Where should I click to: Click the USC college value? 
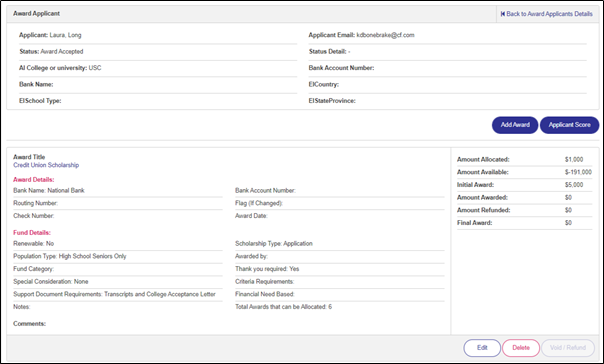[95, 68]
